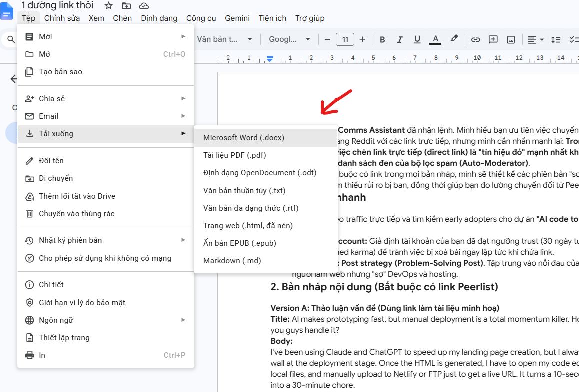
Task: Click back arrow in left sidebar
Action: pos(14,79)
